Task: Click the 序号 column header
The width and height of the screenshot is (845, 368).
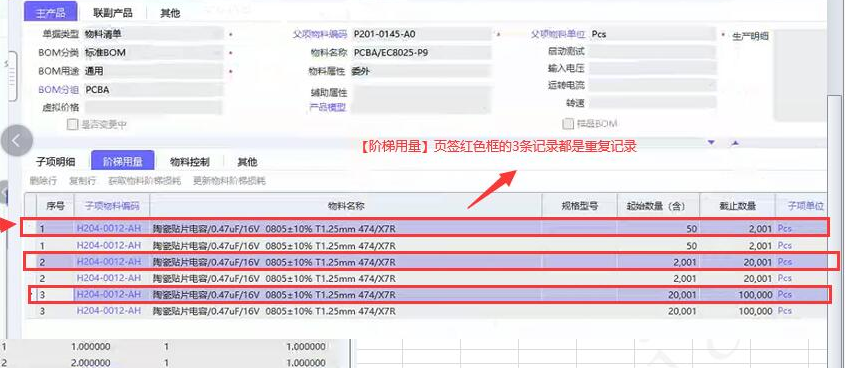Action: (x=56, y=205)
